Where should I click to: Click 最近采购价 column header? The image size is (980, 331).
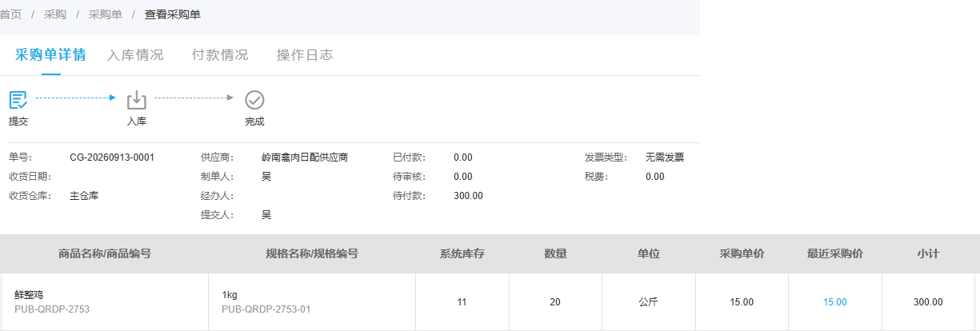835,253
